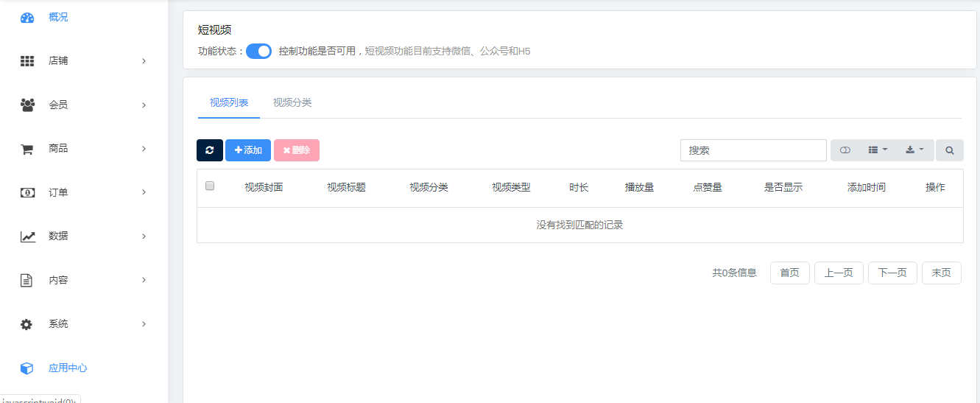Toggle the card view button
The height and width of the screenshot is (403, 980).
[x=845, y=150]
